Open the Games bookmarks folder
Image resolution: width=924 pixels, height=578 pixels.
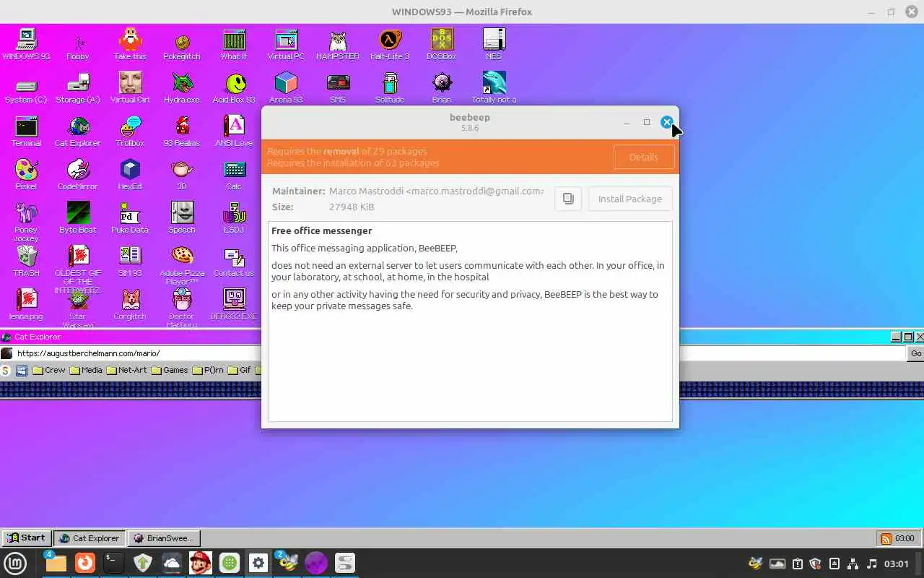[x=169, y=370]
